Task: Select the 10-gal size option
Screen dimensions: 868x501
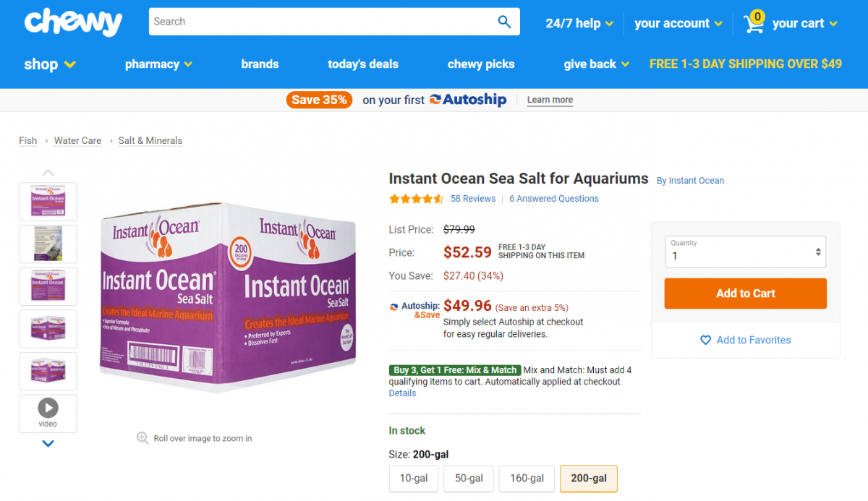Action: [x=414, y=479]
